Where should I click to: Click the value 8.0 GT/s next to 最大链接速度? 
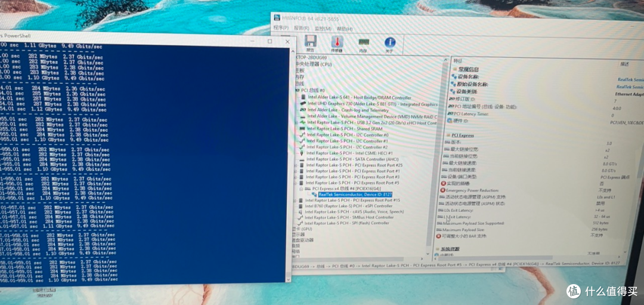tap(609, 164)
